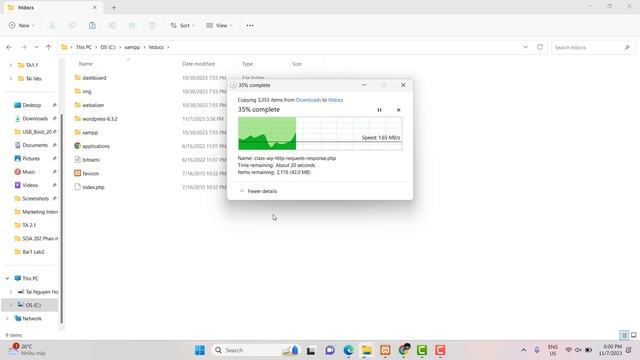Sort by the Date modified column

(x=198, y=64)
